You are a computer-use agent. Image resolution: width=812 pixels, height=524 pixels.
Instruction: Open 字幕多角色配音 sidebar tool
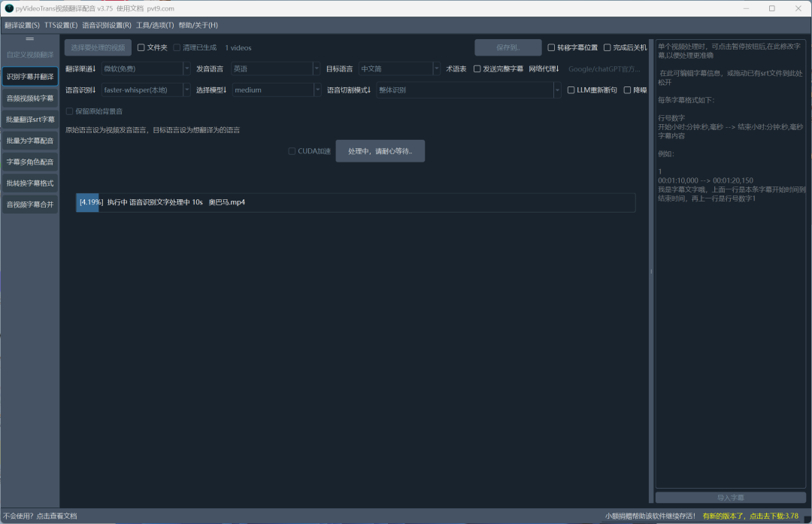[x=30, y=162]
